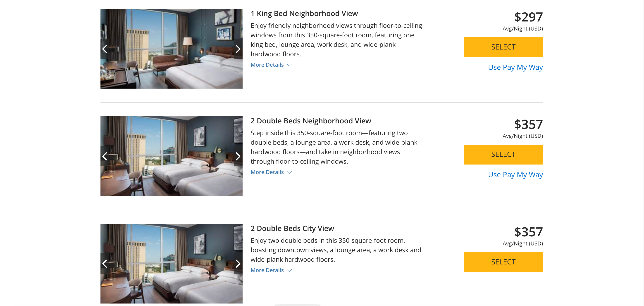Image resolution: width=644 pixels, height=306 pixels.
Task: Select the 2 Double Beds City View room
Action: point(503,262)
